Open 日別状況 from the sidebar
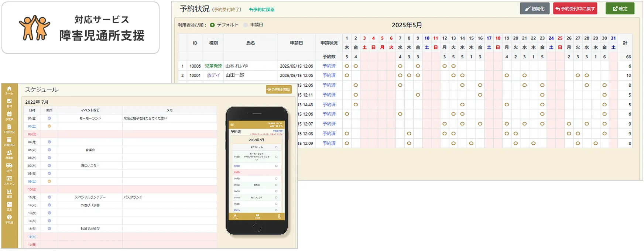The width and height of the screenshot is (644, 251). 9,129
